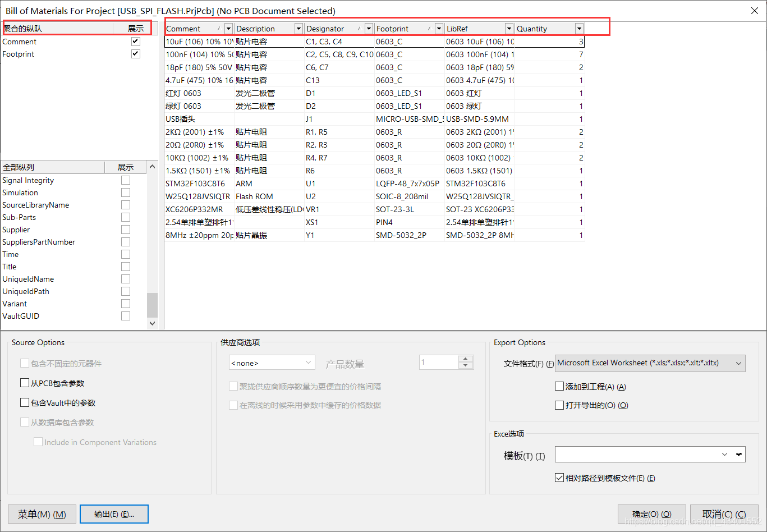Image resolution: width=767 pixels, height=532 pixels.
Task: Select the 1.5KΩ (1501) ±1% row
Action: coord(374,171)
